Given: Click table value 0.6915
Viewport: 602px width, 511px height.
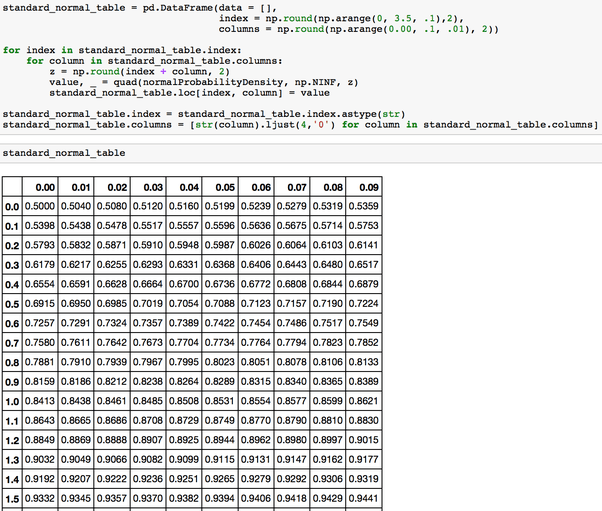Looking at the screenshot, I should (40, 304).
